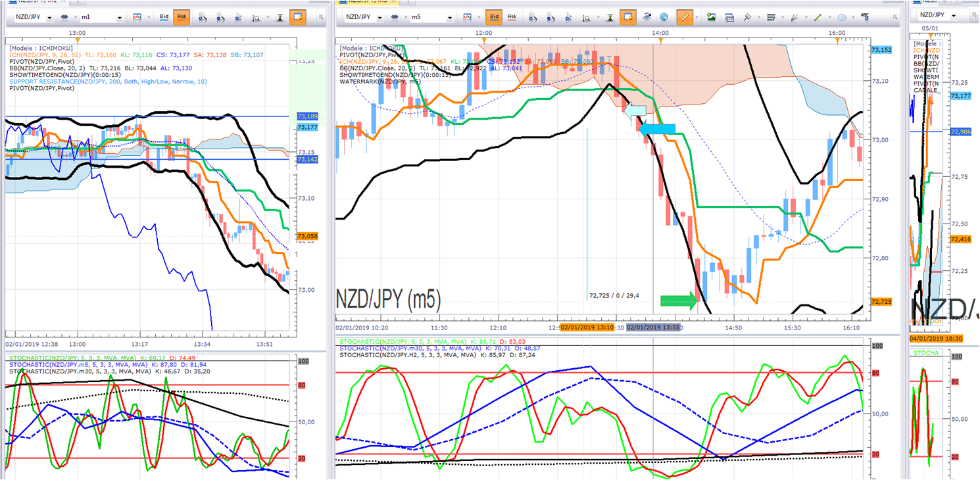980x480 pixels.
Task: Expand chart type arrow in m1 toolbar
Action: click(147, 18)
